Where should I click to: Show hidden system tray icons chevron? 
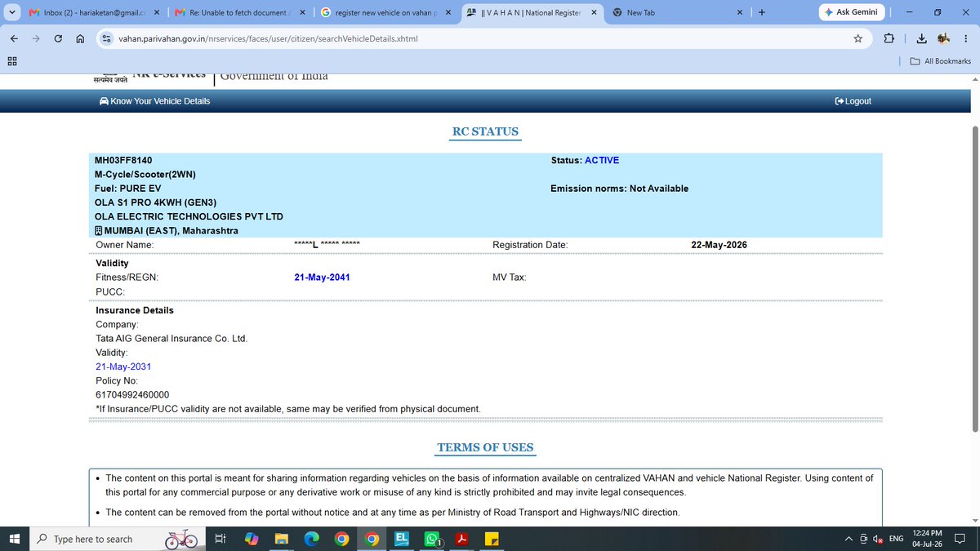(850, 539)
